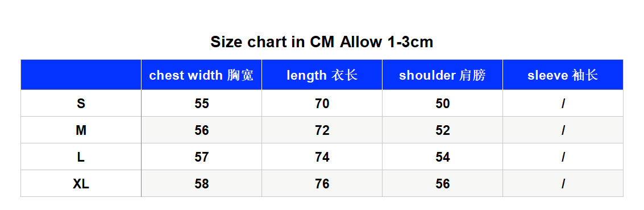
Task: Select shoulder value 56
Action: 443,184
